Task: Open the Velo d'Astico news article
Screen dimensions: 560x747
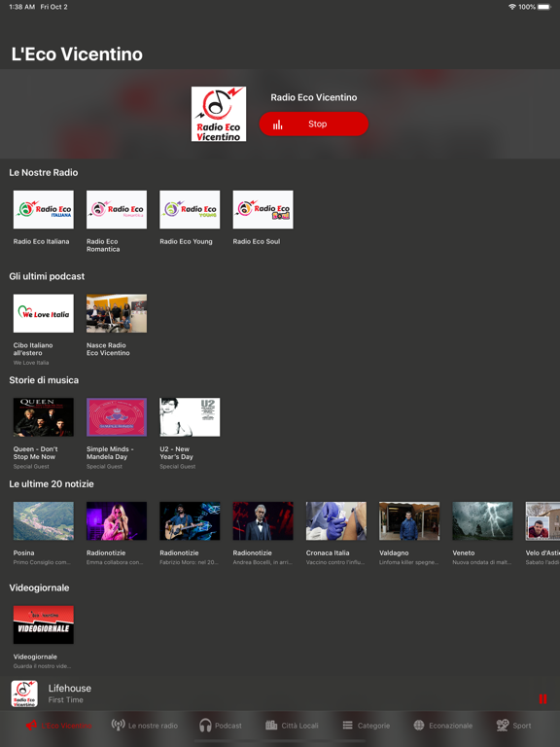Action: (x=542, y=520)
